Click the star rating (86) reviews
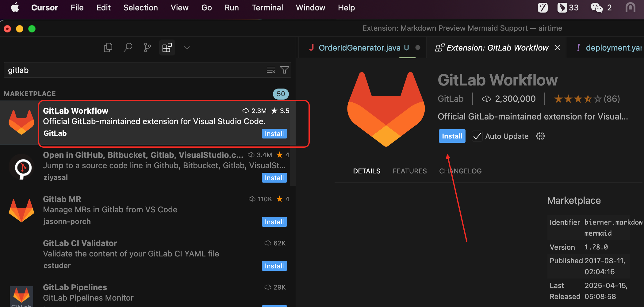Viewport: 644px width, 307px height. point(587,99)
